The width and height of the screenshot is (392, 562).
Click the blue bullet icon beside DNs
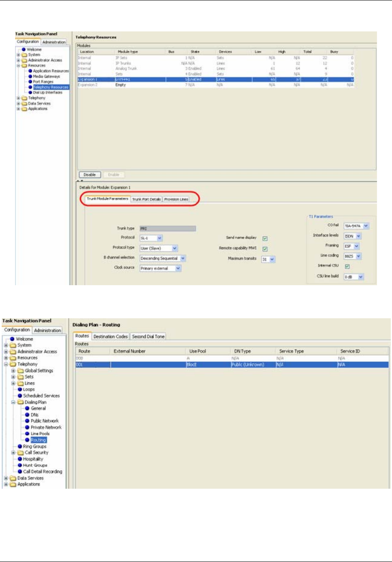(x=27, y=415)
